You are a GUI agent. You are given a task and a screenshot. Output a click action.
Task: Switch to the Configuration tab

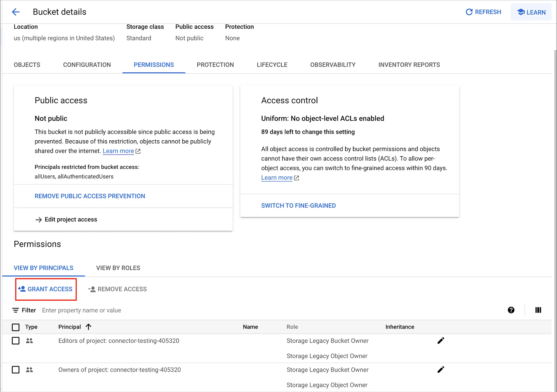tap(87, 65)
